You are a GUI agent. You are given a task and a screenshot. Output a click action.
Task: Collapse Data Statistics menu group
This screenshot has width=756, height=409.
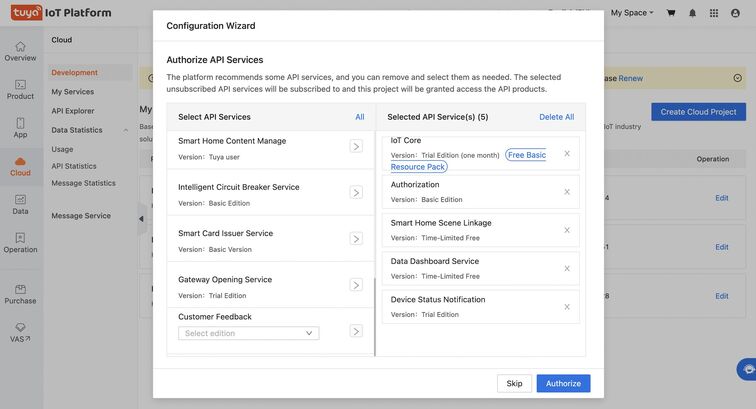[x=126, y=130]
